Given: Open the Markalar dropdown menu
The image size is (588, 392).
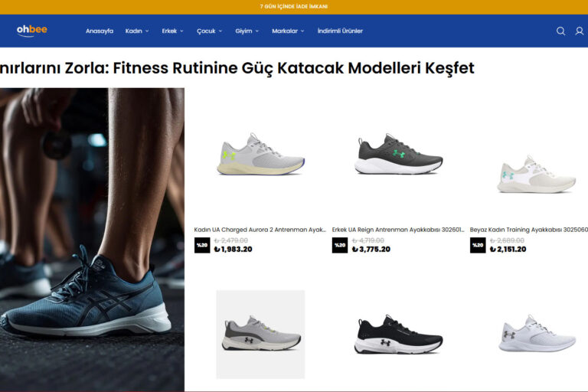Looking at the screenshot, I should point(288,31).
